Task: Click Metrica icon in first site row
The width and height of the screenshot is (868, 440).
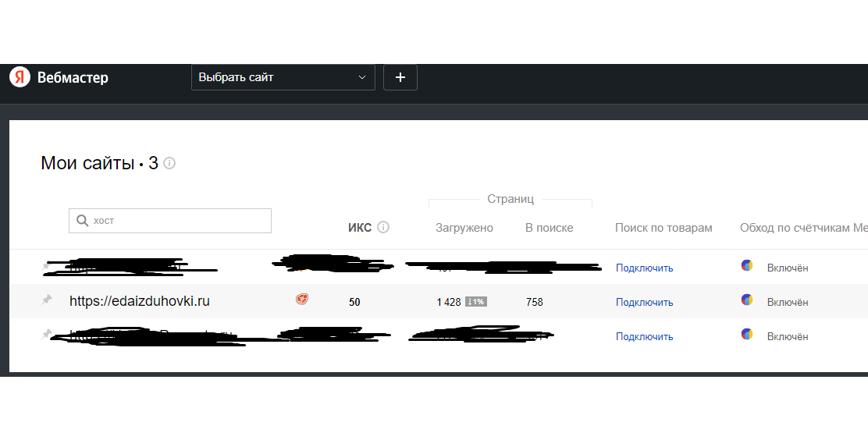Action: pyautogui.click(x=747, y=266)
